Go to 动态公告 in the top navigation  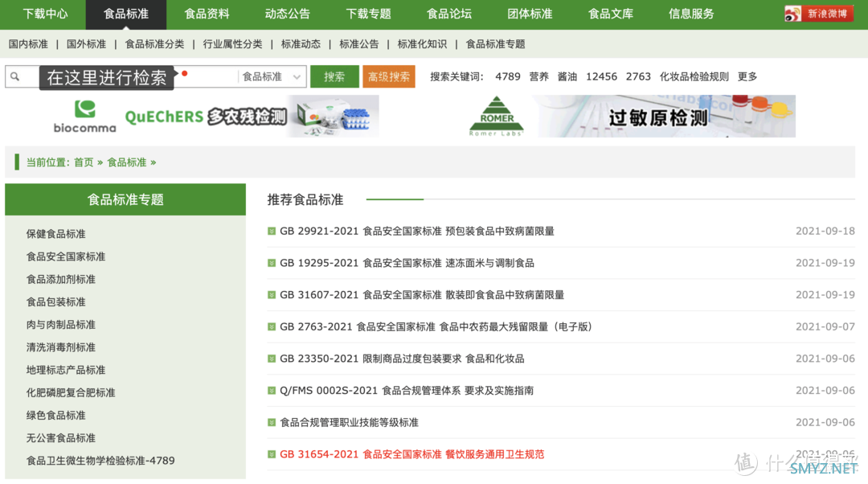coord(287,14)
